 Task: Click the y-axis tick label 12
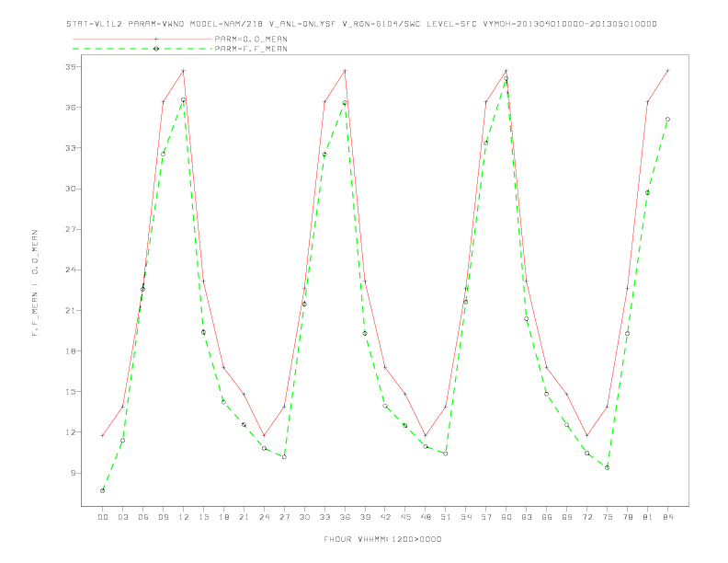coord(70,432)
